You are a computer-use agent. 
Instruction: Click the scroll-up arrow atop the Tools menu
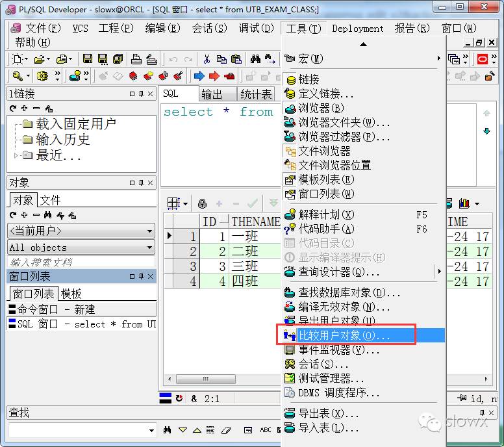[363, 44]
